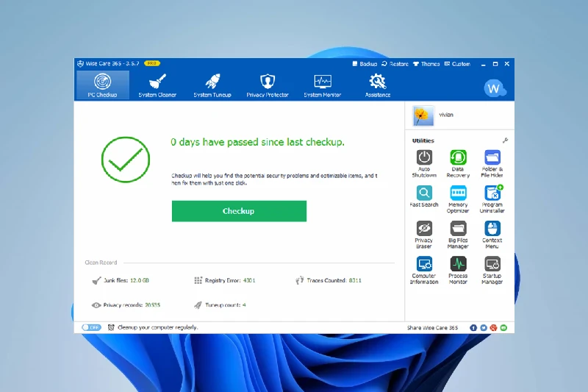Open Program Uninstaller utility
This screenshot has width=588, height=392.
492,199
